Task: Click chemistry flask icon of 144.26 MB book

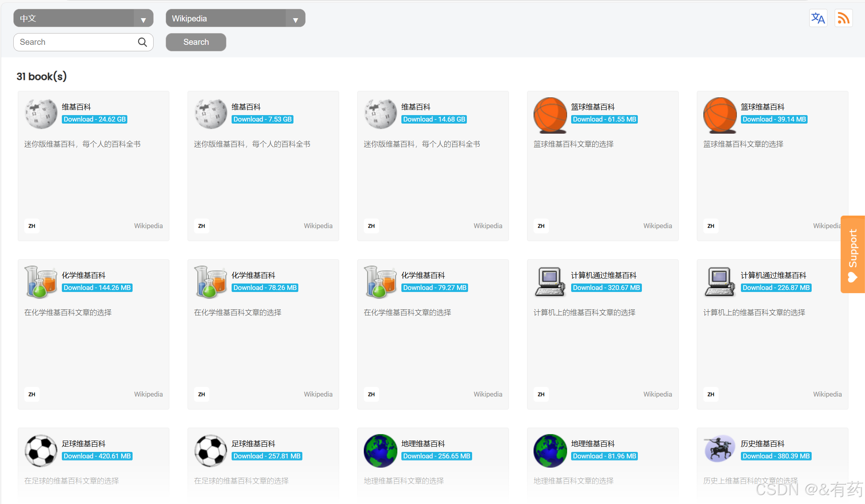Action: (x=41, y=282)
